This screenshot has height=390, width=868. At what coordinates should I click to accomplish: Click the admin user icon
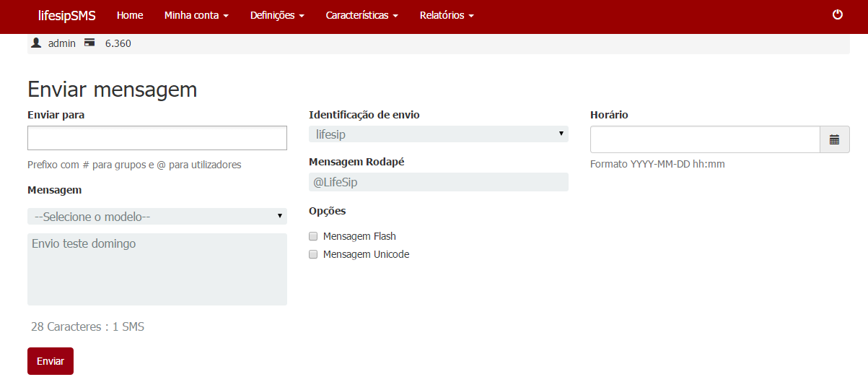tap(36, 43)
